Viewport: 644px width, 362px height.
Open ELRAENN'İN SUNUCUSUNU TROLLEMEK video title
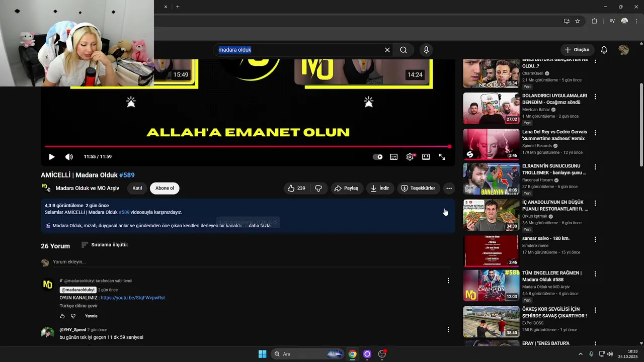[554, 169]
